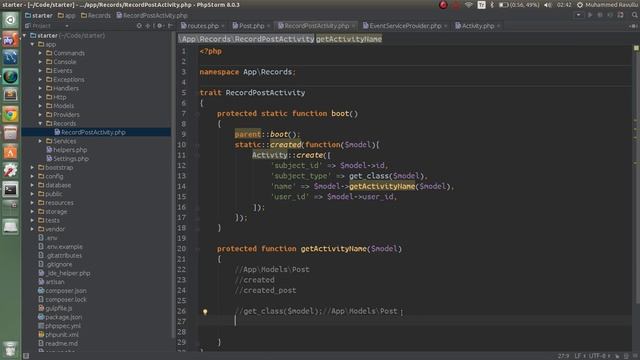640x360 pixels.
Task: Click the PhpStorm icon in the dock
Action: click(x=10, y=40)
